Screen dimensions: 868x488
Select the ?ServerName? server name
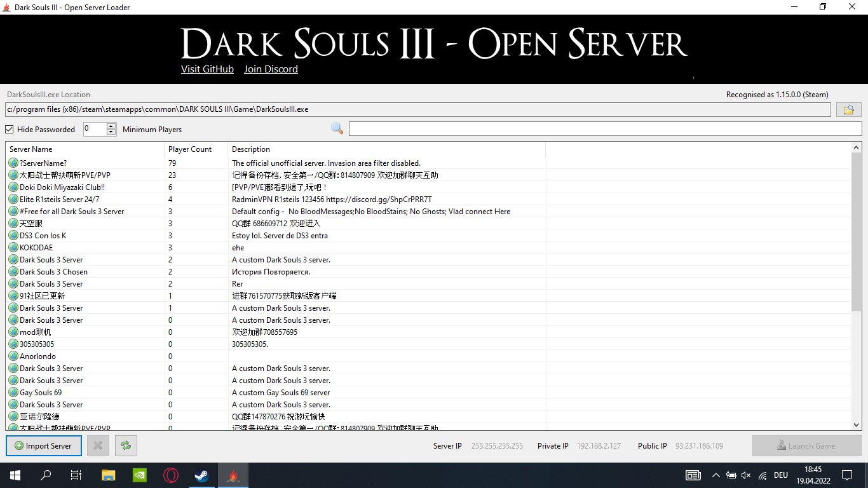tap(43, 163)
